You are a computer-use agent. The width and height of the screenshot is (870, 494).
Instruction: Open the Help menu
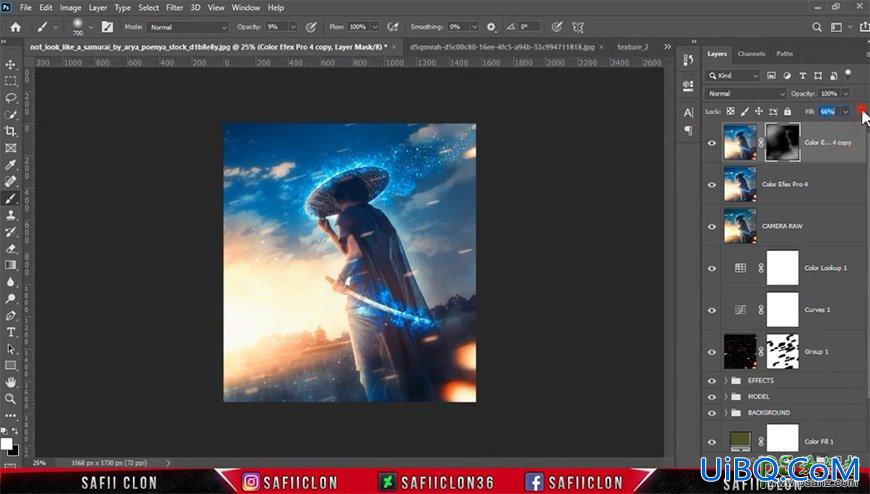276,8
